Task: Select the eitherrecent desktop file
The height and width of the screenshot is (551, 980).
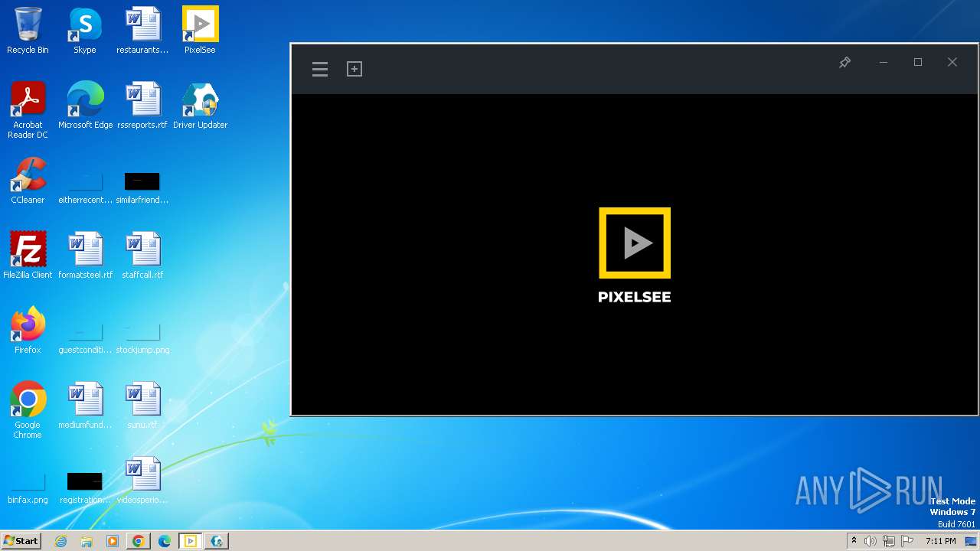Action: pyautogui.click(x=85, y=187)
